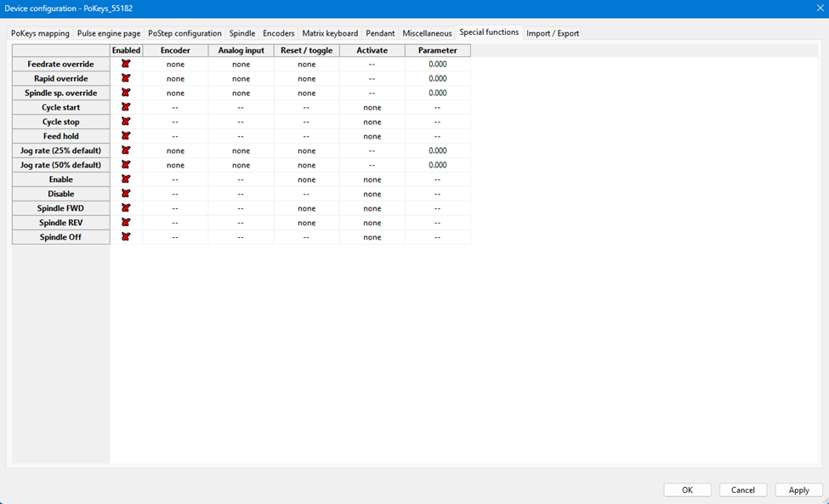Click the Cancel button
The height and width of the screenshot is (504, 829).
[742, 490]
